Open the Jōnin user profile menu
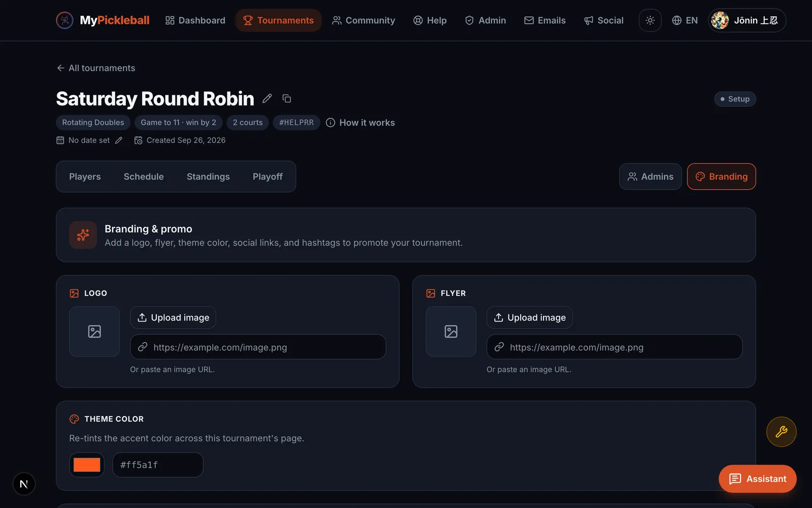Viewport: 812px width, 508px height. pos(747,20)
